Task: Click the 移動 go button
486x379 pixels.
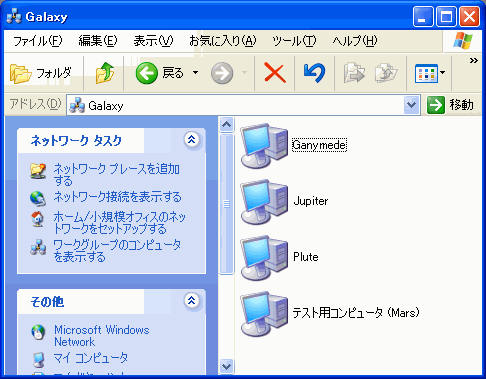Action: coord(451,105)
